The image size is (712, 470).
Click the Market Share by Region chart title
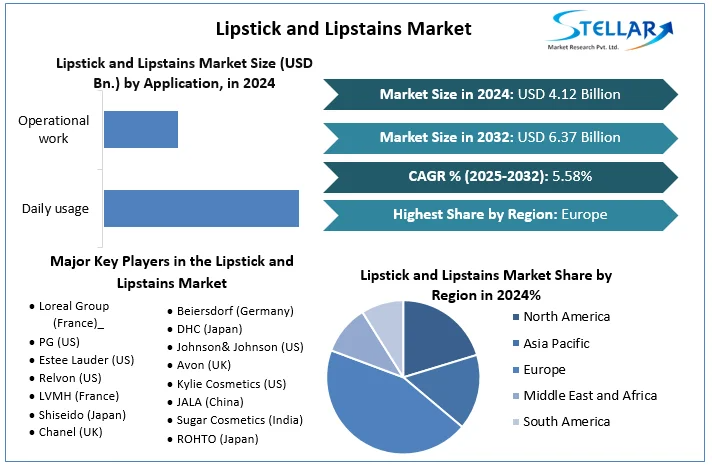pyautogui.click(x=485, y=284)
